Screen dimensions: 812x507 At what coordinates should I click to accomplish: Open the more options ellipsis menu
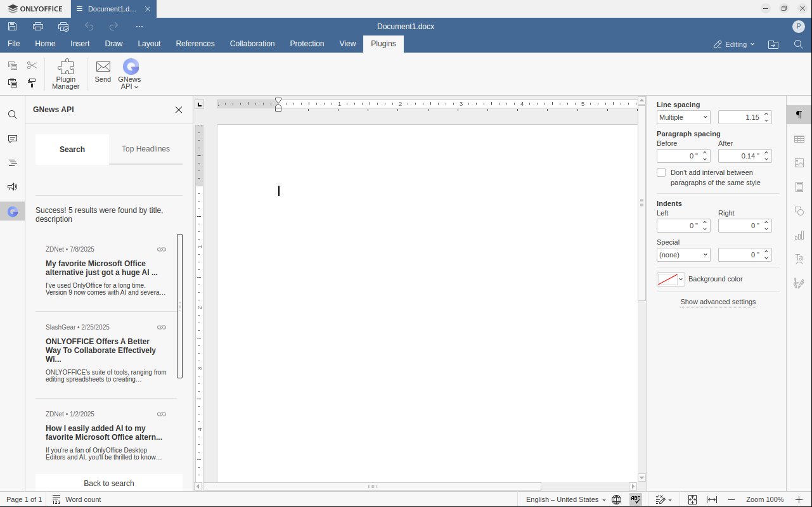pos(139,27)
